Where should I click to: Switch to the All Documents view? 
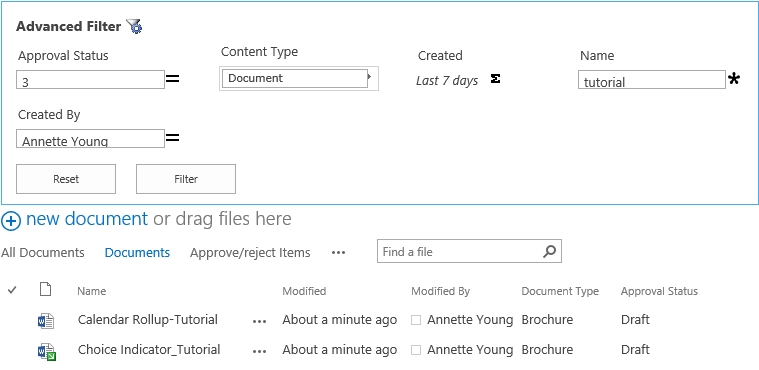[43, 252]
